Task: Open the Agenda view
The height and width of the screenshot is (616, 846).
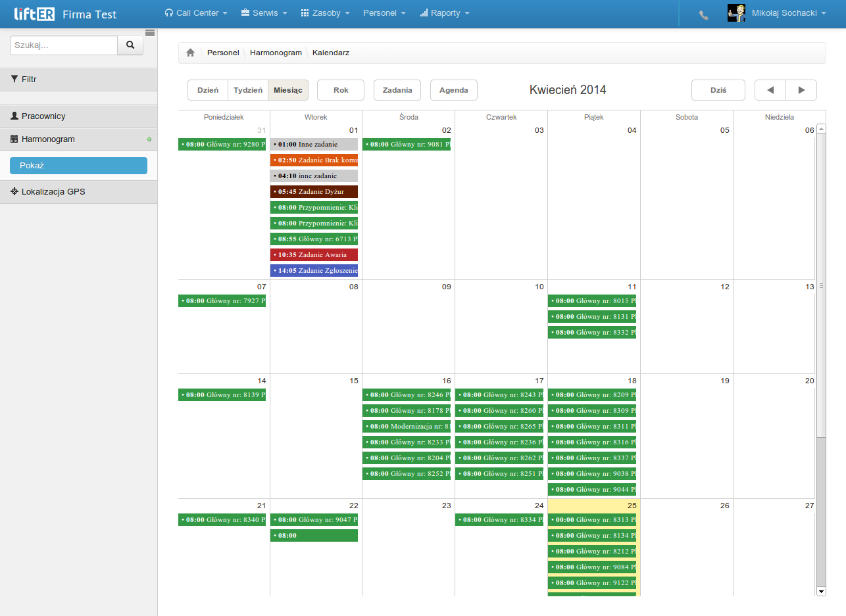Action: point(454,90)
